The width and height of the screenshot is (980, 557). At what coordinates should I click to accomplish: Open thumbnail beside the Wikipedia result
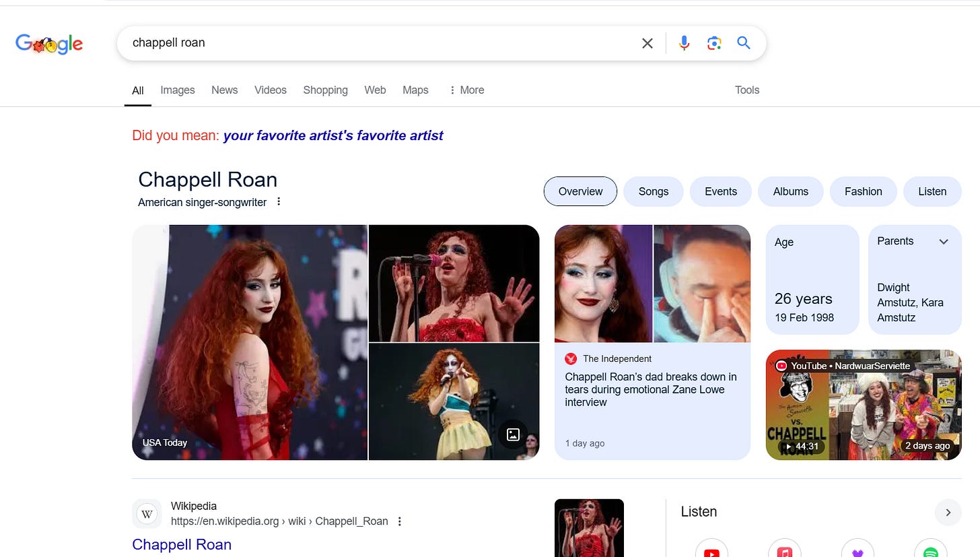(x=589, y=528)
